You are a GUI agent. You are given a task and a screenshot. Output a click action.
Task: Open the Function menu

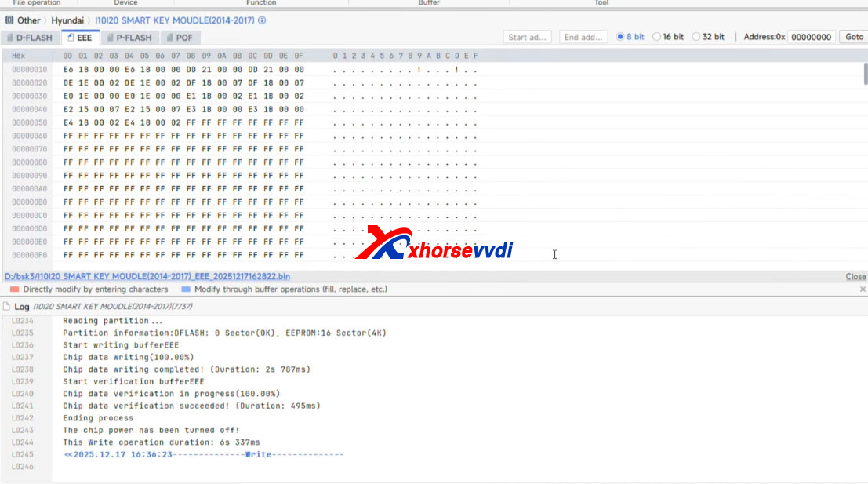260,2
